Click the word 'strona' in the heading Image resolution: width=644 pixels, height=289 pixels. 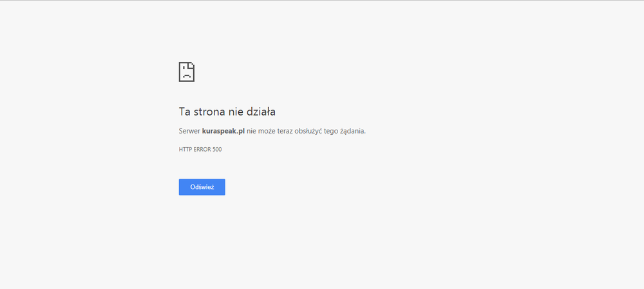(x=209, y=112)
